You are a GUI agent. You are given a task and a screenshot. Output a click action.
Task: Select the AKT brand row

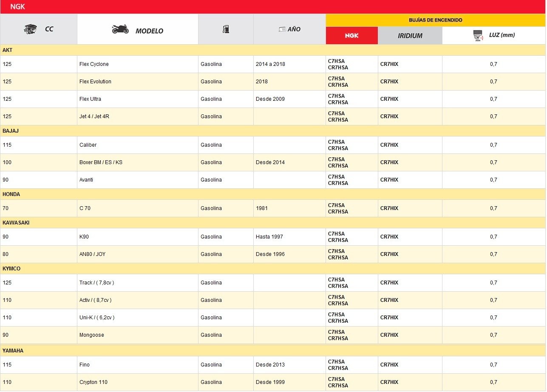tap(273, 50)
